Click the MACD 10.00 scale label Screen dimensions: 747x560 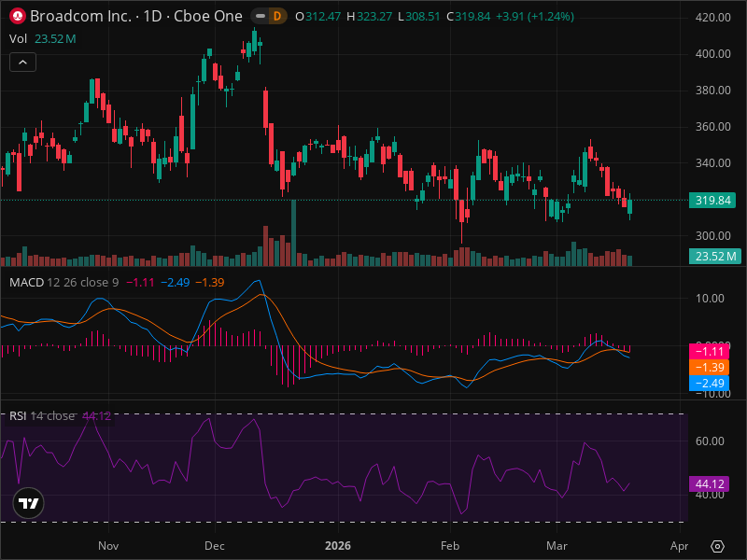[710, 299]
